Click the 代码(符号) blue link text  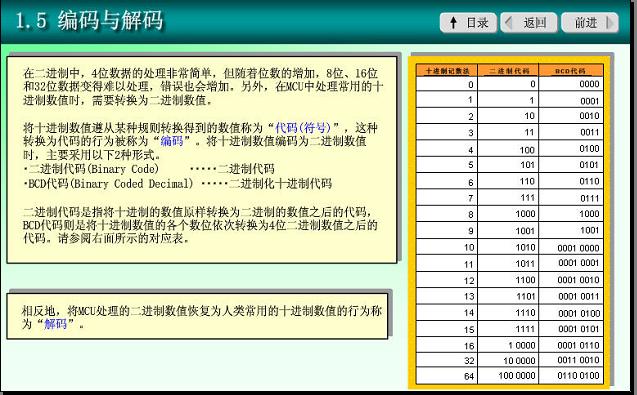pos(303,128)
